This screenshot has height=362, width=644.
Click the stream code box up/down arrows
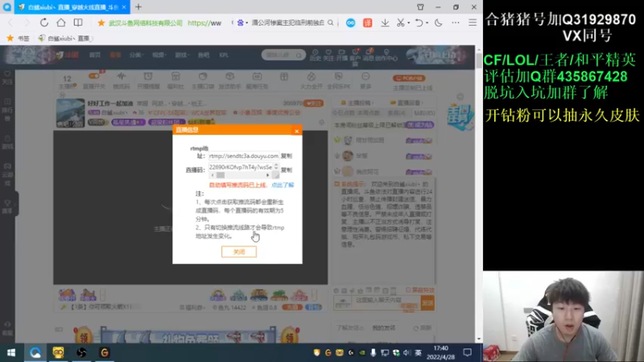276,167
